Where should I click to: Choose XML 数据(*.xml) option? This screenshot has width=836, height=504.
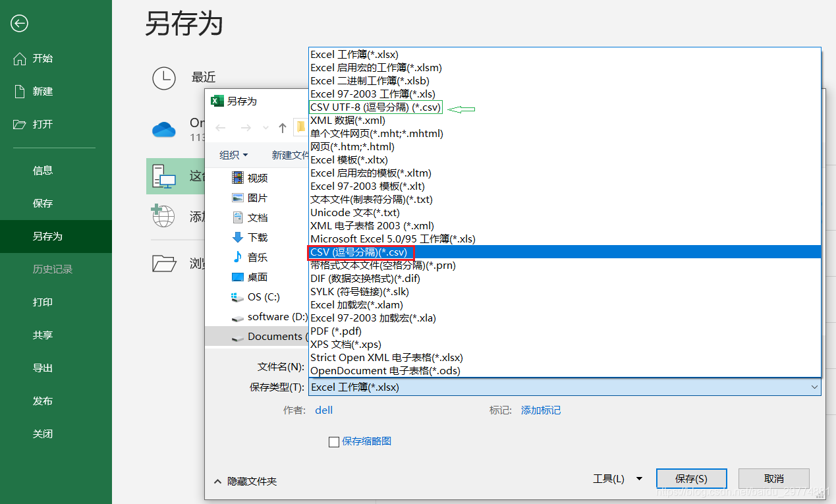565,121
